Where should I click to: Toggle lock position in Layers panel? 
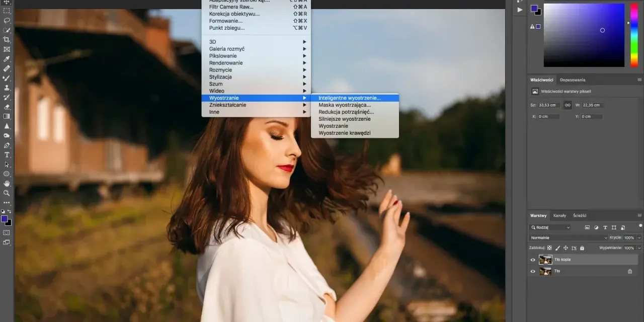click(x=566, y=248)
